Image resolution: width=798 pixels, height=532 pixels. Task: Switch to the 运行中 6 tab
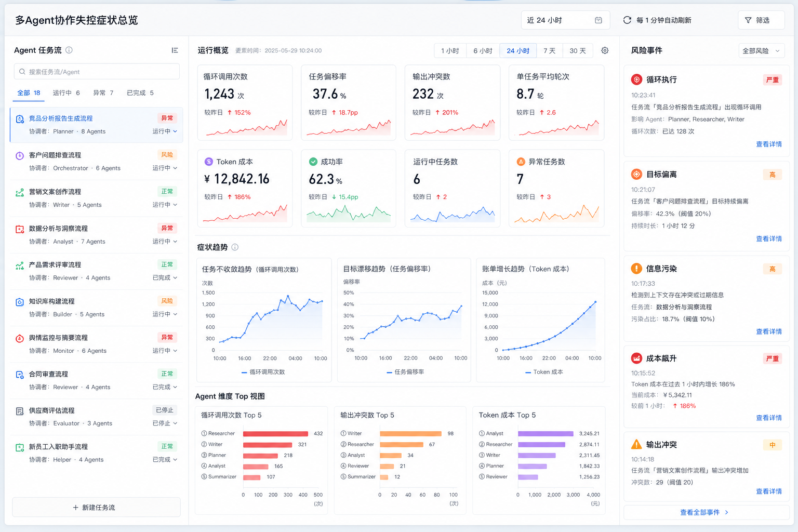pyautogui.click(x=66, y=93)
